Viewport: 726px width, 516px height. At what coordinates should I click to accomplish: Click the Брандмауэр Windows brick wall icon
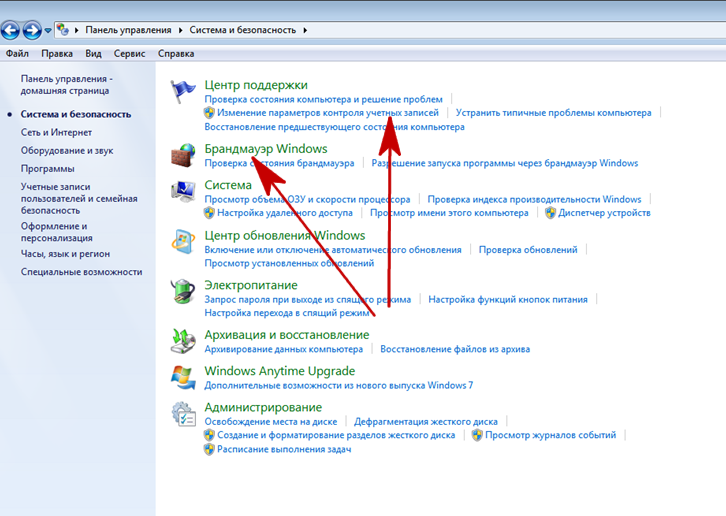(183, 155)
